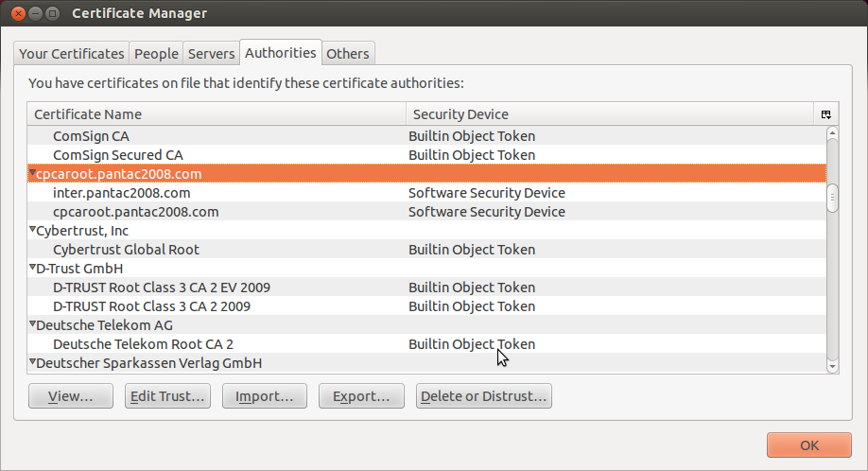Select D-TRUST Root Class 3 CA 2 EV 2009
The width and height of the screenshot is (868, 471).
point(161,288)
